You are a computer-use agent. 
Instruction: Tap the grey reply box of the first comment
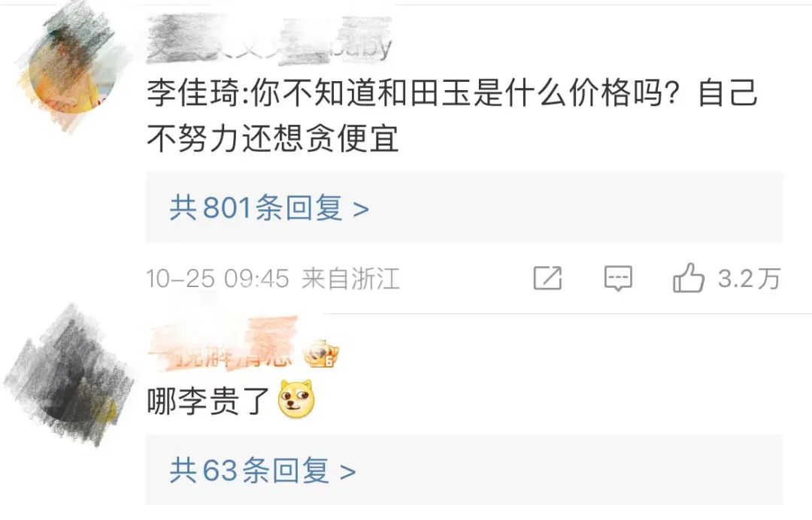[464, 207]
